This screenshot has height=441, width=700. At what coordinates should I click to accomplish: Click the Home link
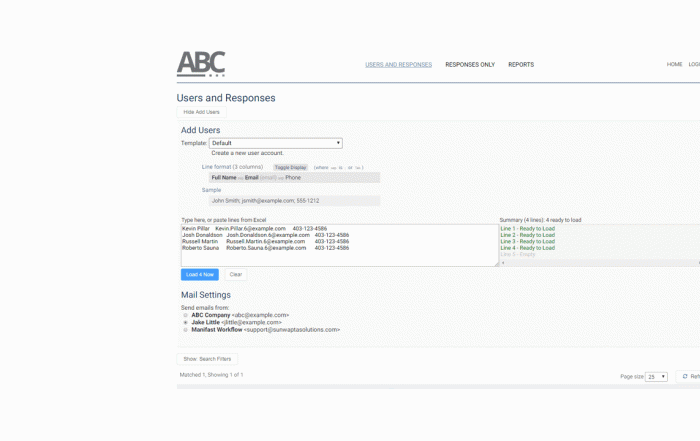(675, 65)
